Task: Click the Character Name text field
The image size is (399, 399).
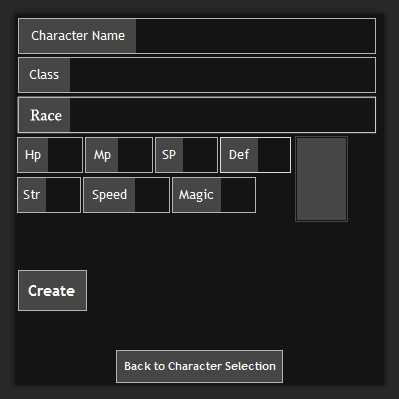Action: click(255, 36)
